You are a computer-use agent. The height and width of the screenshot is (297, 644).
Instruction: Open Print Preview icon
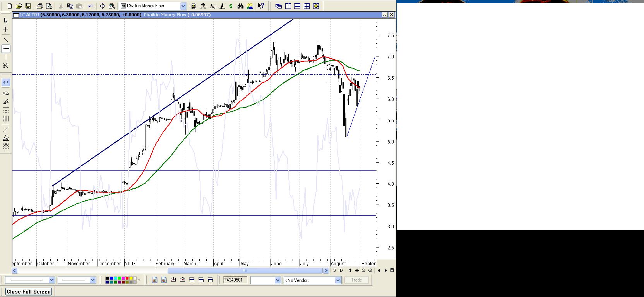coord(49,6)
